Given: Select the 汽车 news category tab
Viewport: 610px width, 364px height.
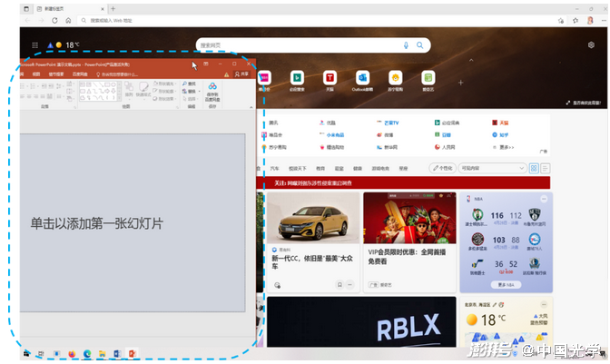Looking at the screenshot, I should [x=275, y=168].
